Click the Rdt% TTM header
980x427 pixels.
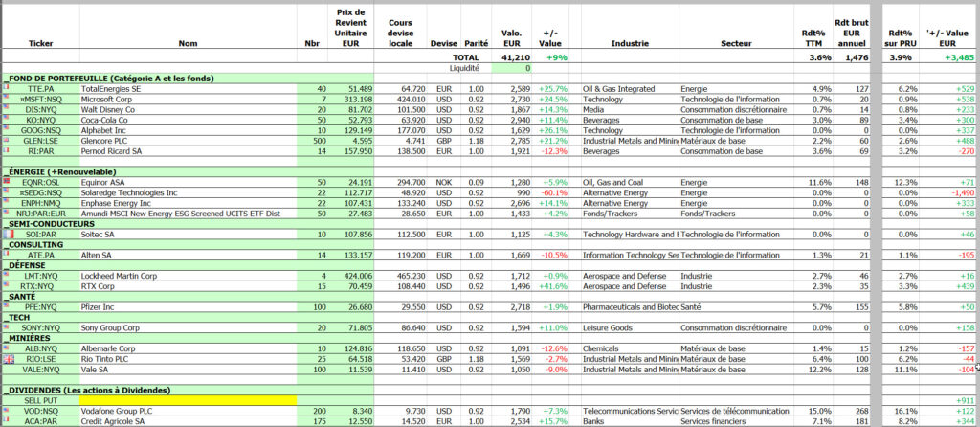[814, 38]
